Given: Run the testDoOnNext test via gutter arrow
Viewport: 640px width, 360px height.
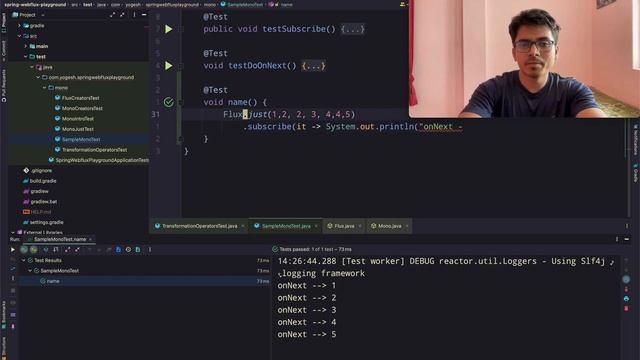Looking at the screenshot, I should (x=169, y=66).
